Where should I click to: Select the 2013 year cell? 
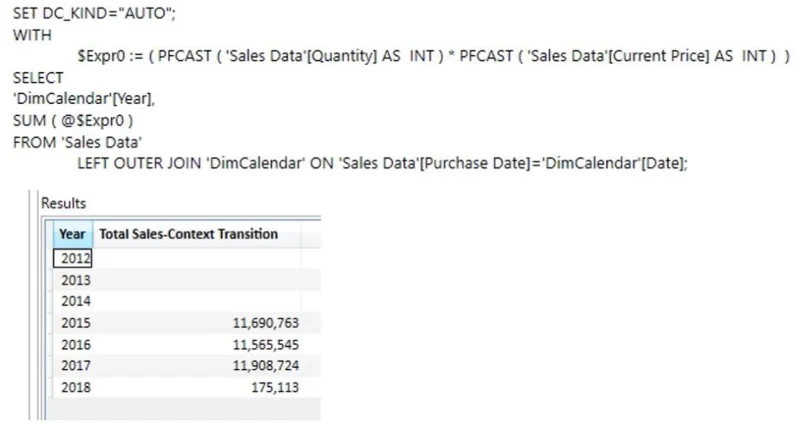pos(73,280)
